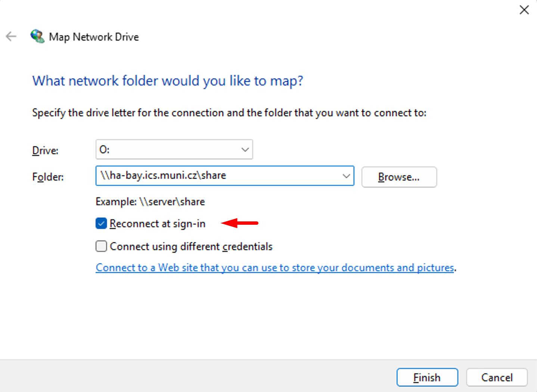Uncheck Reconnect at sign-in checkbox

(x=101, y=223)
